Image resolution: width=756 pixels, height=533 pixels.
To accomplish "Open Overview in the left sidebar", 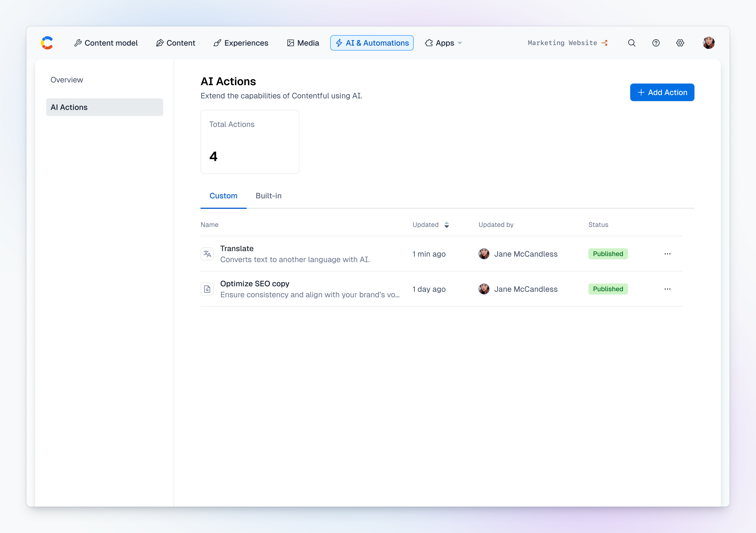I will click(x=67, y=80).
